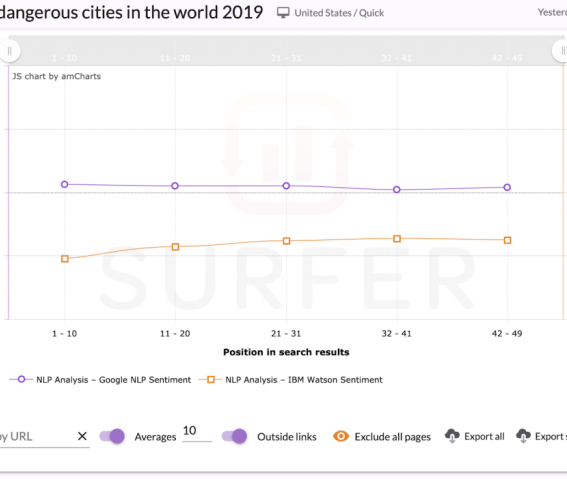Select Google NLP data point at 1 - 10
This screenshot has width=567, height=479.
[x=64, y=184]
